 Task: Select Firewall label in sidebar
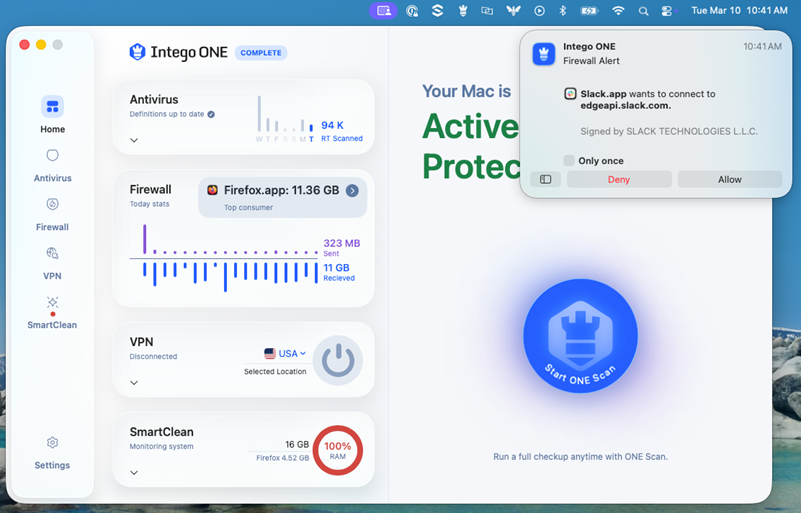coord(52,227)
